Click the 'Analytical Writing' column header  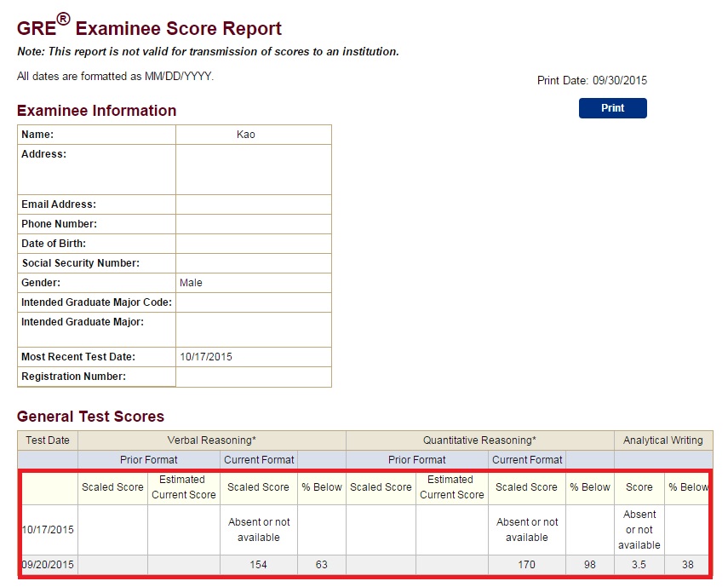(x=663, y=440)
